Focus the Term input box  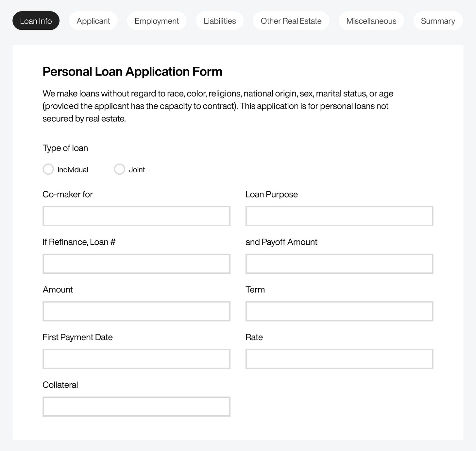pos(339,311)
